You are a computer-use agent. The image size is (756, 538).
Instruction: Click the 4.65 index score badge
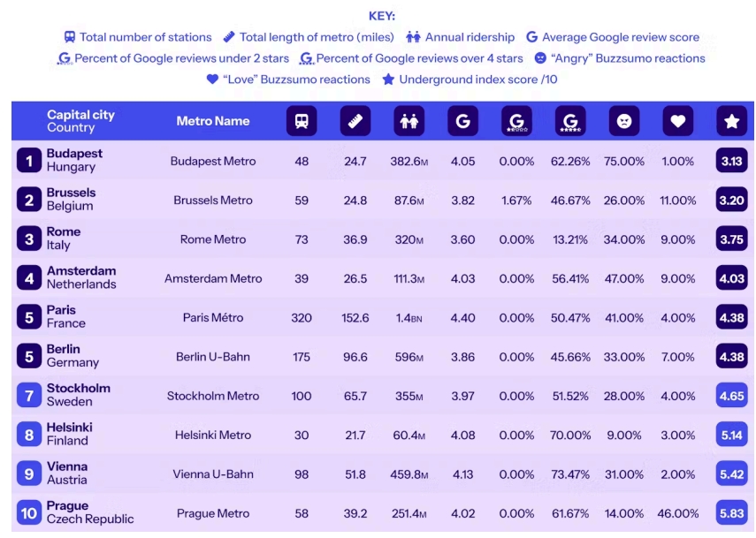[x=731, y=396]
